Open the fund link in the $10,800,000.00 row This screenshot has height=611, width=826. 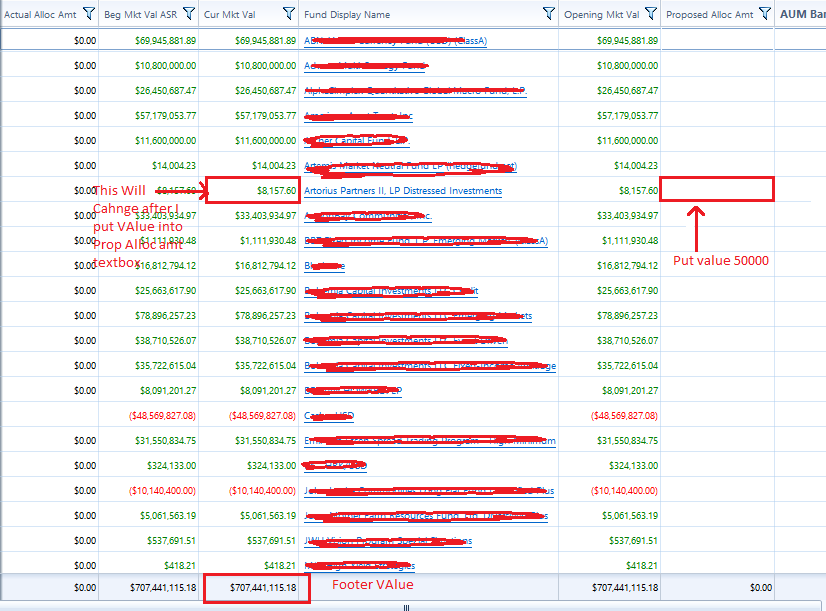[366, 66]
